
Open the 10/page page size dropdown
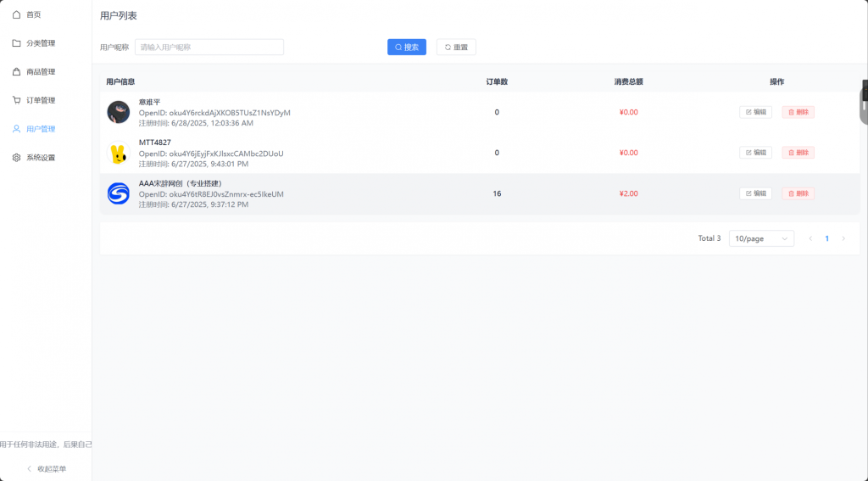pos(761,238)
